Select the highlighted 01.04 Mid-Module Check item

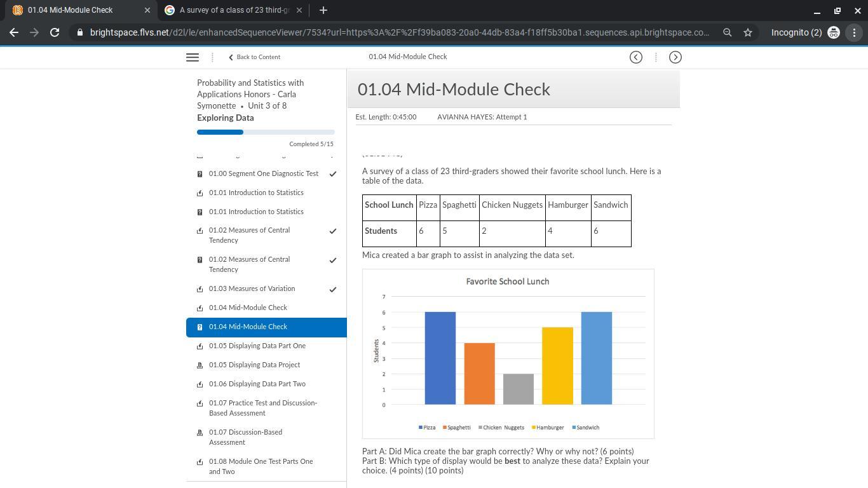[x=266, y=327]
